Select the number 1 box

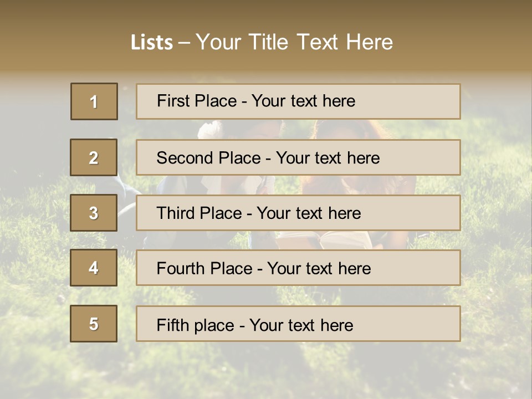[x=94, y=101]
